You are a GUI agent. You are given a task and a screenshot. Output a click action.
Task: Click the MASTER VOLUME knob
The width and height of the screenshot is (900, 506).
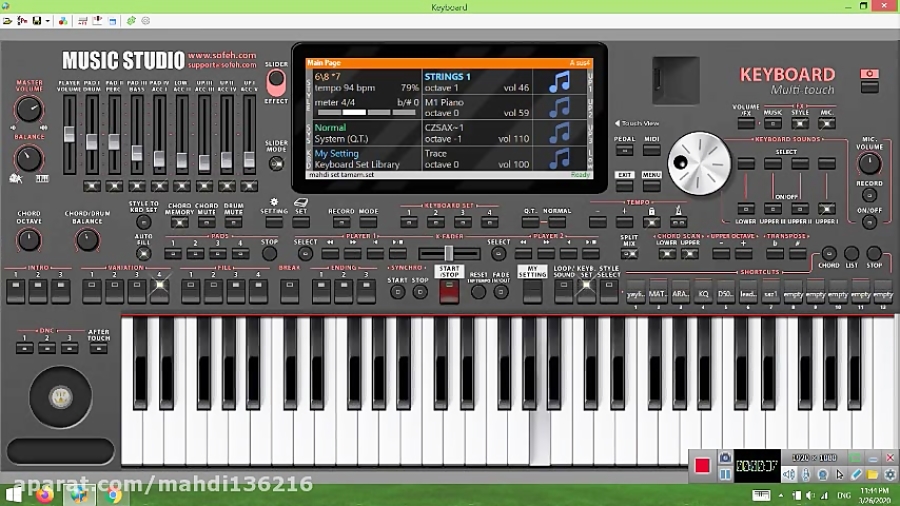coord(28,109)
